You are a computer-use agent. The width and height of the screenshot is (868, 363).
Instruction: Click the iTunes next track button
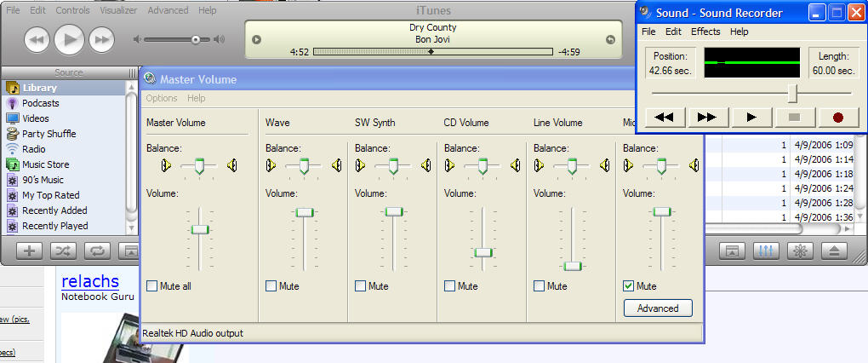click(101, 40)
